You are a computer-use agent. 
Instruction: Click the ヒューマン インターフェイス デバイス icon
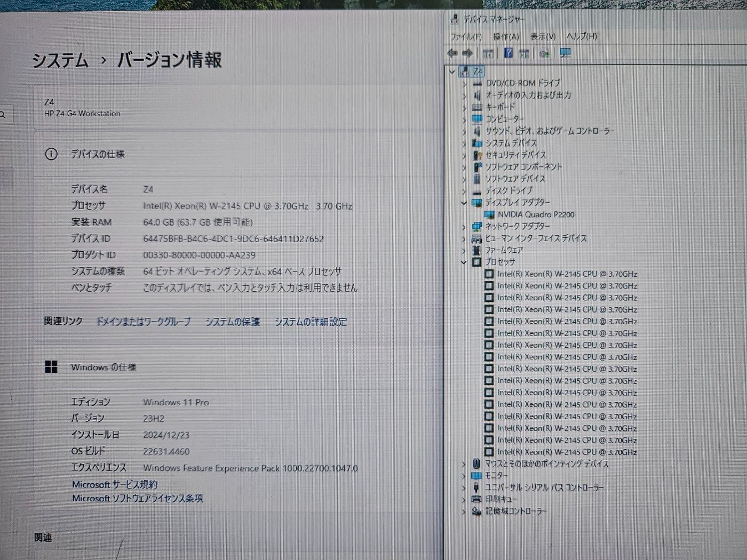tap(477, 238)
